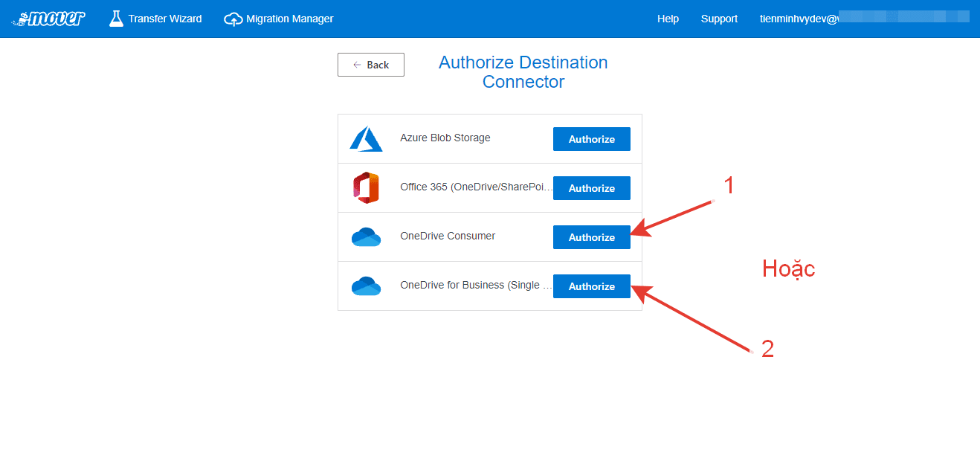Open the Help menu link
The height and width of the screenshot is (467, 980).
tap(668, 19)
